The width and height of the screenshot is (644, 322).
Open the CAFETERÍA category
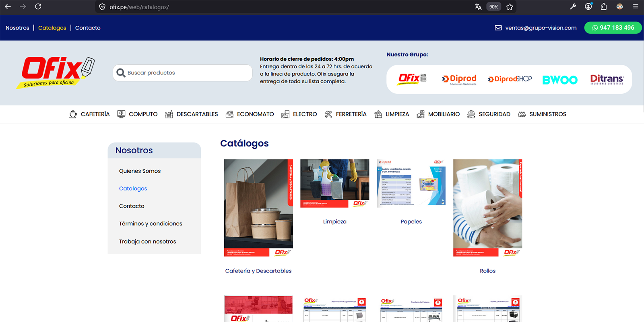[95, 114]
